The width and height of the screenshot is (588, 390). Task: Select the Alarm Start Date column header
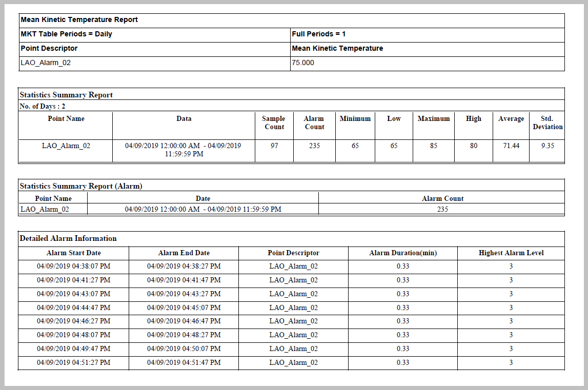pos(74,253)
